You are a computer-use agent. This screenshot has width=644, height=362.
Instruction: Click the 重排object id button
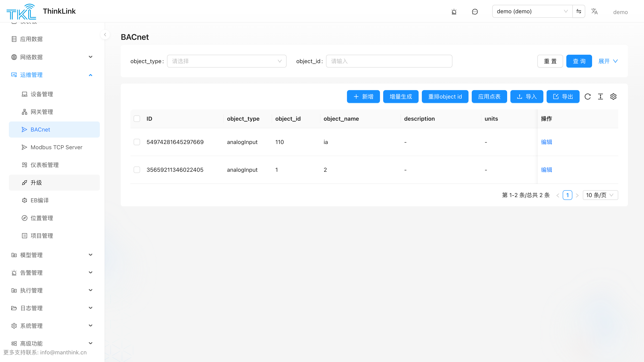(445, 97)
